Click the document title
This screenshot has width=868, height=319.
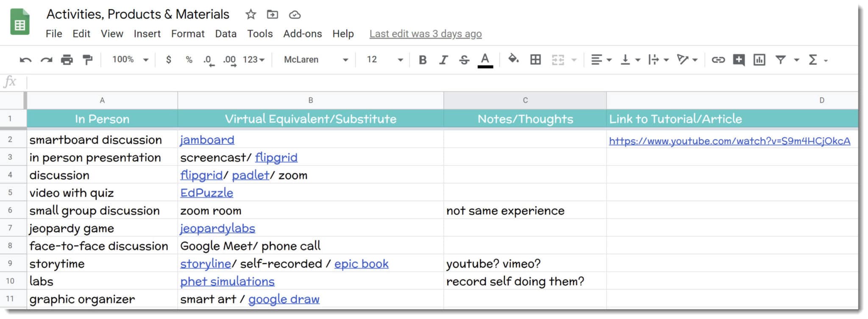[x=138, y=14]
